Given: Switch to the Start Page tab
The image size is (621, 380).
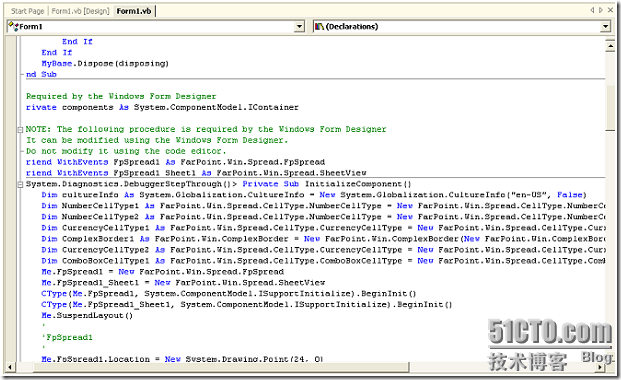Looking at the screenshot, I should 27,11.
